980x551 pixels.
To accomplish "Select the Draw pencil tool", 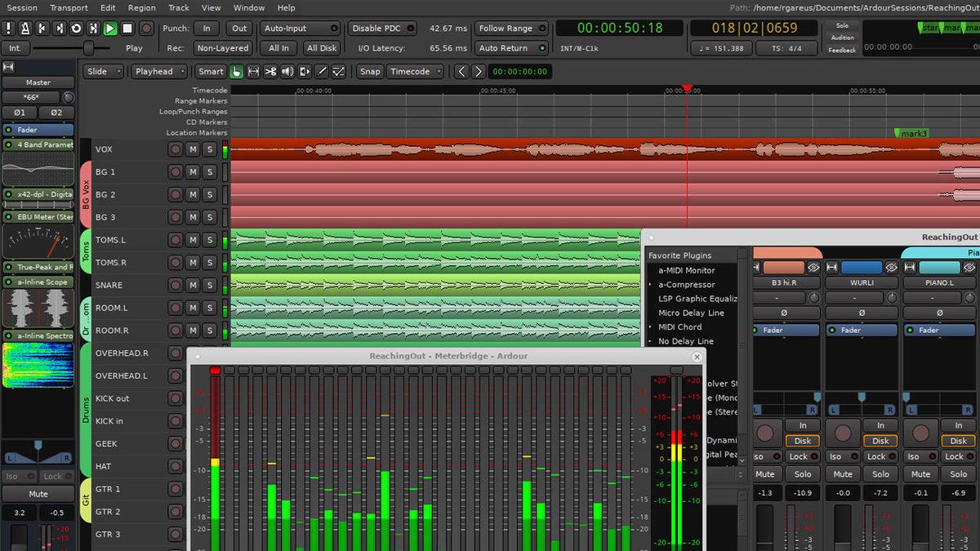I will [x=320, y=72].
